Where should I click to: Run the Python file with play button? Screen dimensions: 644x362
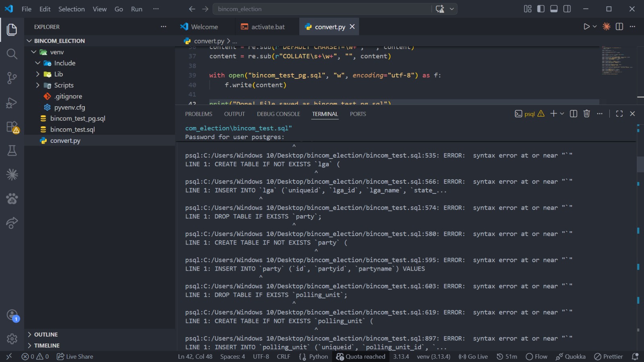click(x=586, y=27)
